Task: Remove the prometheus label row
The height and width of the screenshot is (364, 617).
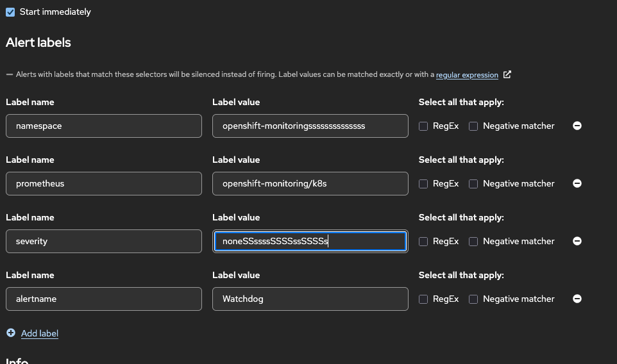Action: [577, 184]
